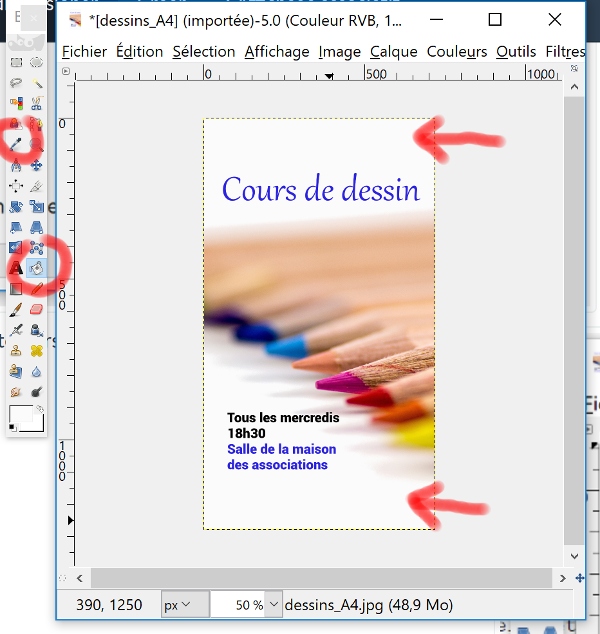600x634 pixels.
Task: Select the Dodge/Burn tool
Action: click(x=36, y=392)
